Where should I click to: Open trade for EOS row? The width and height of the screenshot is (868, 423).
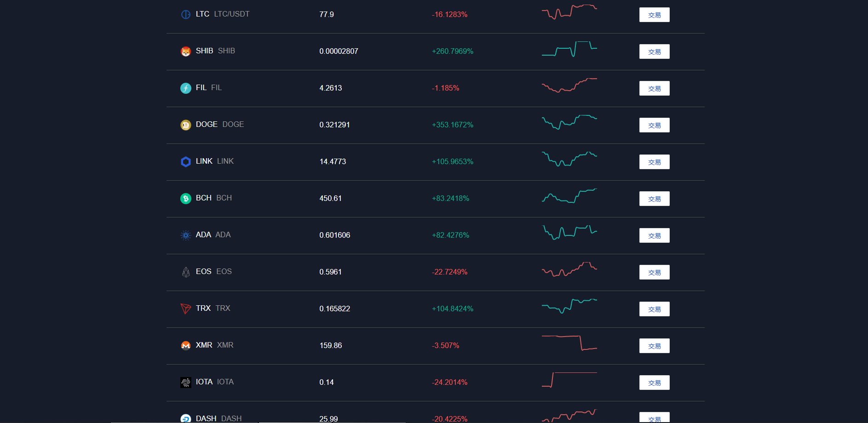click(x=654, y=272)
